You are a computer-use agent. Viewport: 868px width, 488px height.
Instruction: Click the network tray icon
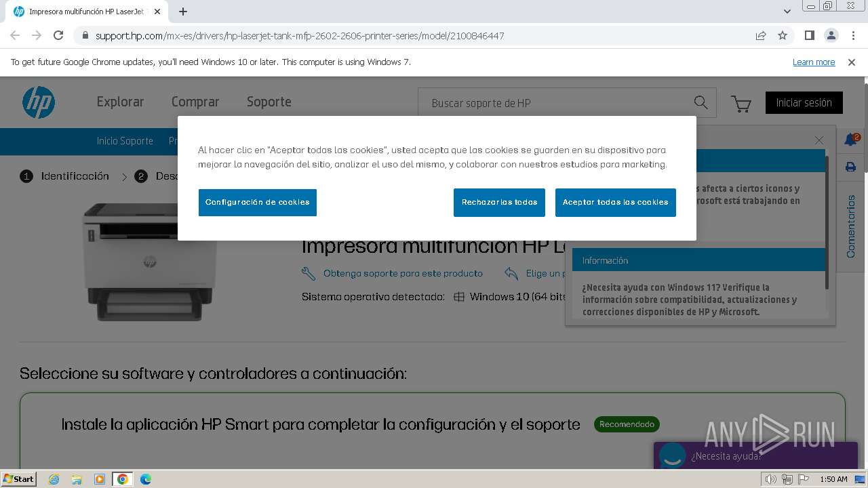[x=787, y=479]
